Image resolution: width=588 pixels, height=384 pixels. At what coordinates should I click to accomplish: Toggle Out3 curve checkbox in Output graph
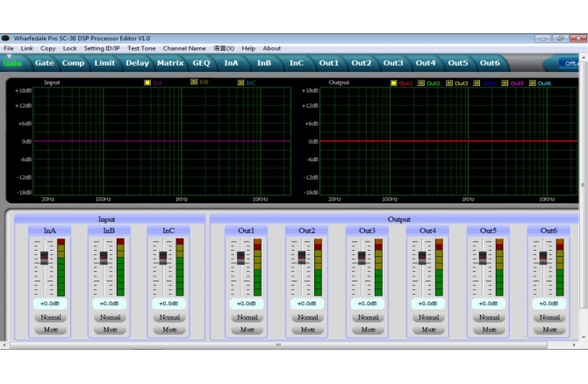tap(448, 82)
